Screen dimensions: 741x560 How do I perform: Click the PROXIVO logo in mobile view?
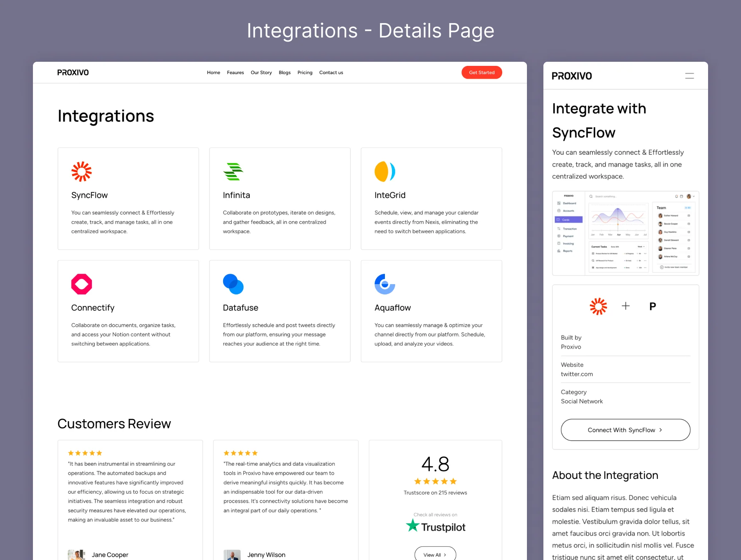[572, 76]
